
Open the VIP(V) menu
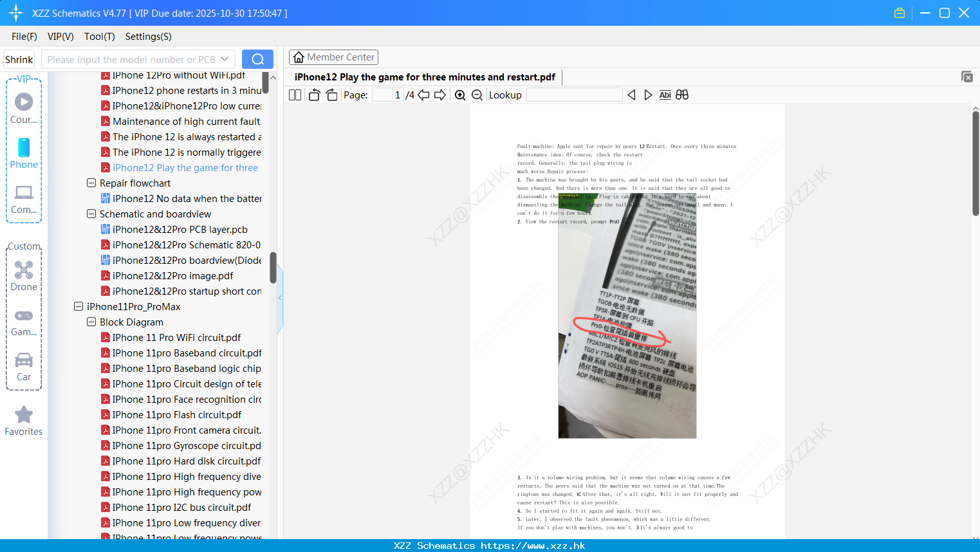(x=60, y=37)
